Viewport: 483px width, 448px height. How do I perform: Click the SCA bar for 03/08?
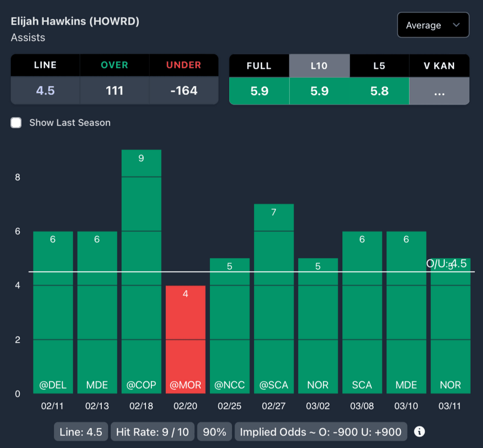(x=362, y=312)
